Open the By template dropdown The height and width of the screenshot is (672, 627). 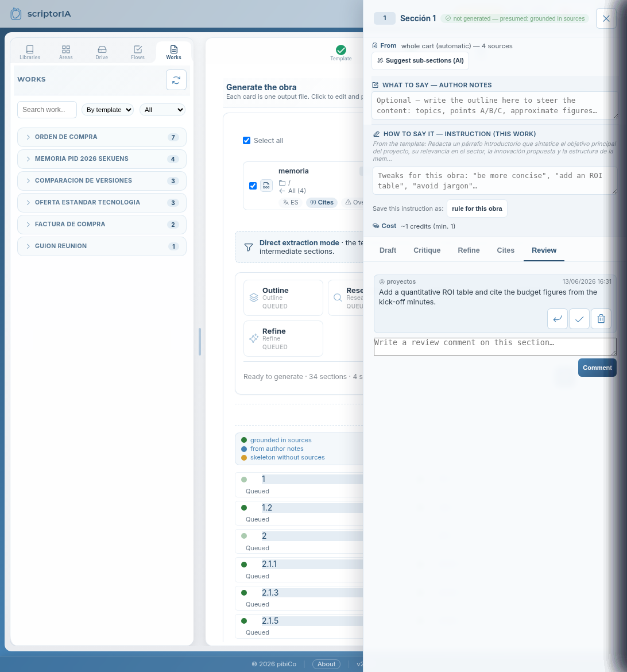point(107,110)
